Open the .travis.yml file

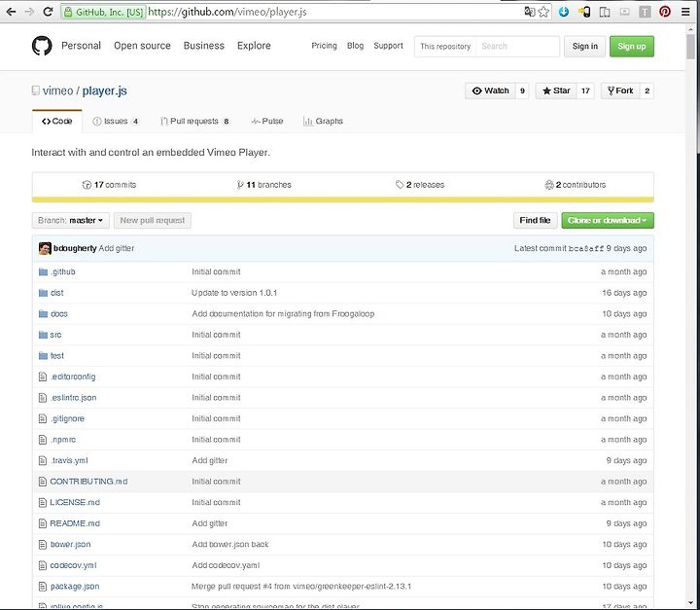click(69, 460)
